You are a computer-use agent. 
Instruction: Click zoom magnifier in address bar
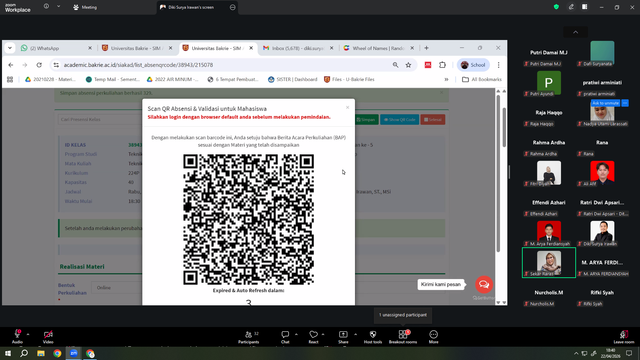[x=395, y=65]
